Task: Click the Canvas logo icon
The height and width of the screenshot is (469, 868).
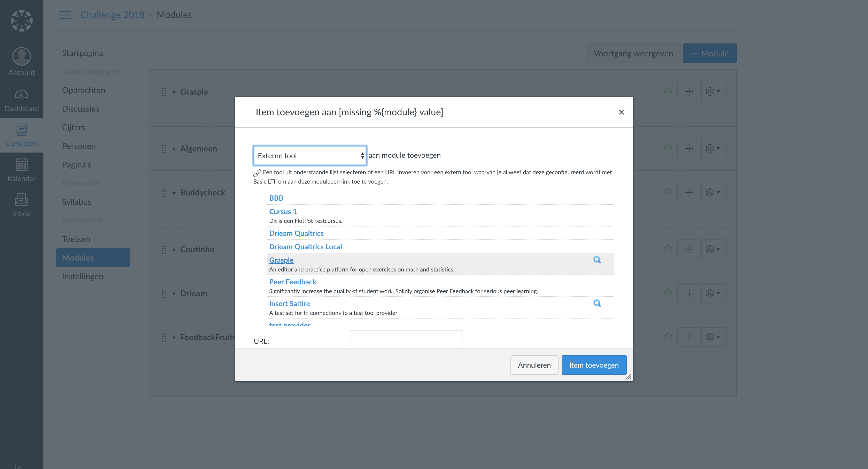Action: (x=21, y=20)
